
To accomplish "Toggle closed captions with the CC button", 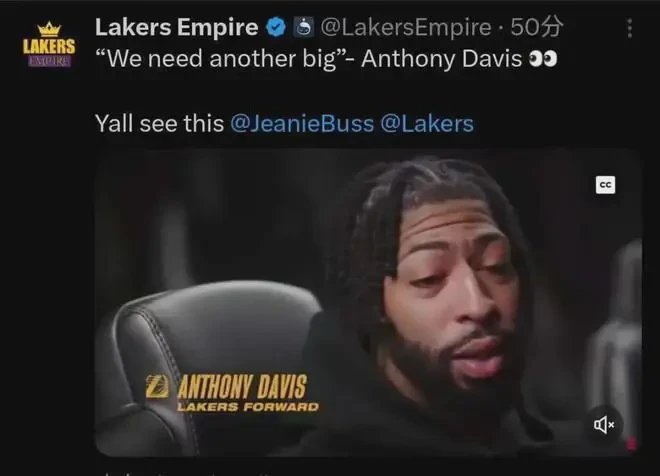I will pyautogui.click(x=605, y=185).
